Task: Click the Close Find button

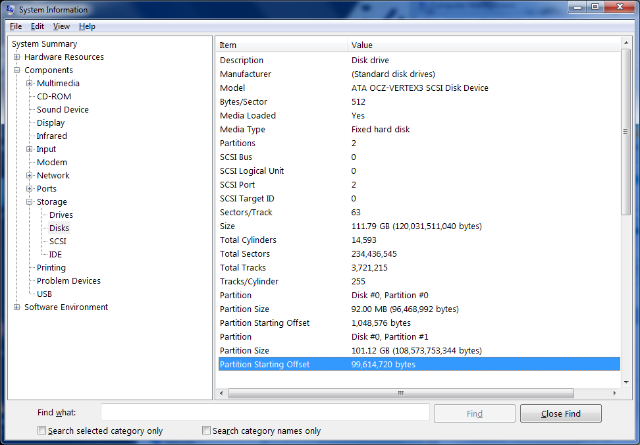Action: (x=560, y=413)
